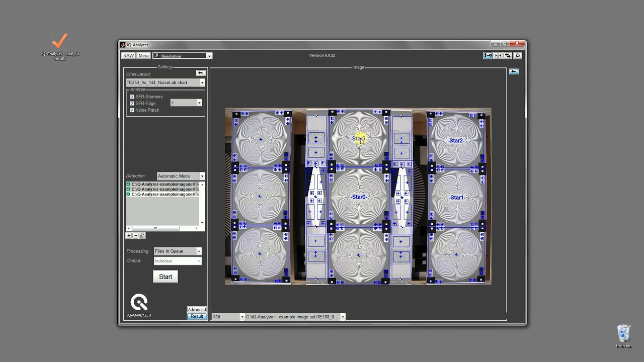Image resolution: width=644 pixels, height=362 pixels.
Task: Open the image file path dropdown
Action: coord(295,317)
